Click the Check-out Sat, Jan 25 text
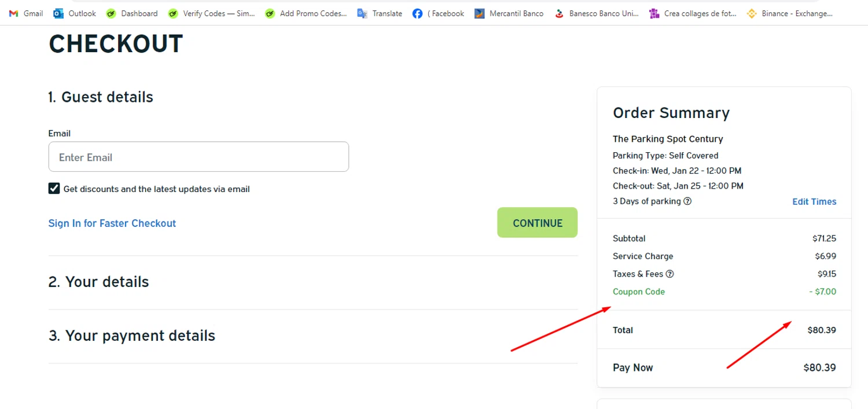The height and width of the screenshot is (409, 868). point(678,186)
